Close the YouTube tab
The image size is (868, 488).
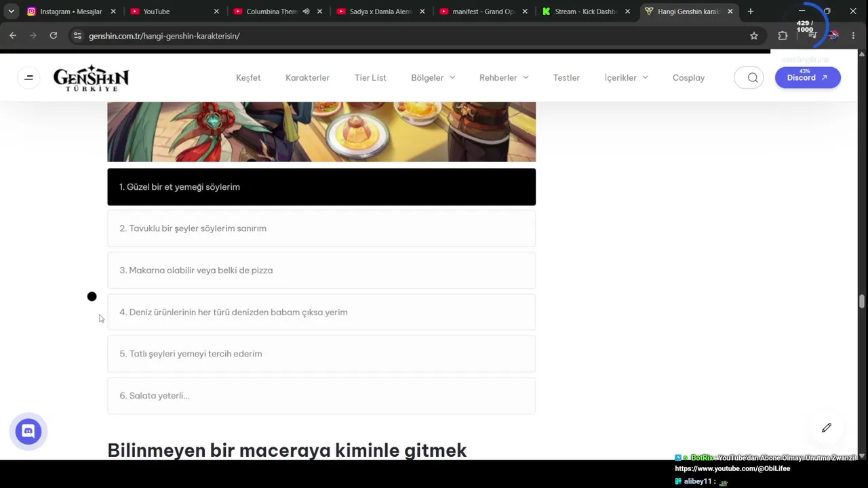[216, 12]
